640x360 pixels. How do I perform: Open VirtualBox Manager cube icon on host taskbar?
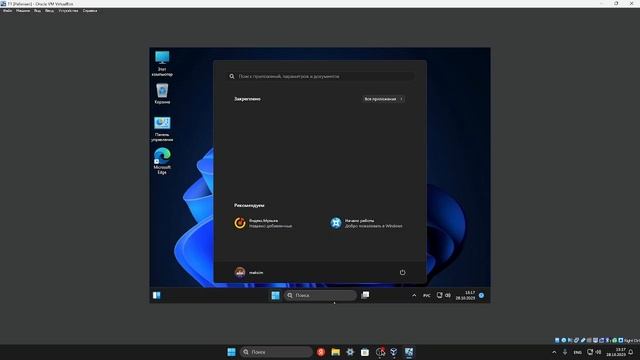[394, 352]
